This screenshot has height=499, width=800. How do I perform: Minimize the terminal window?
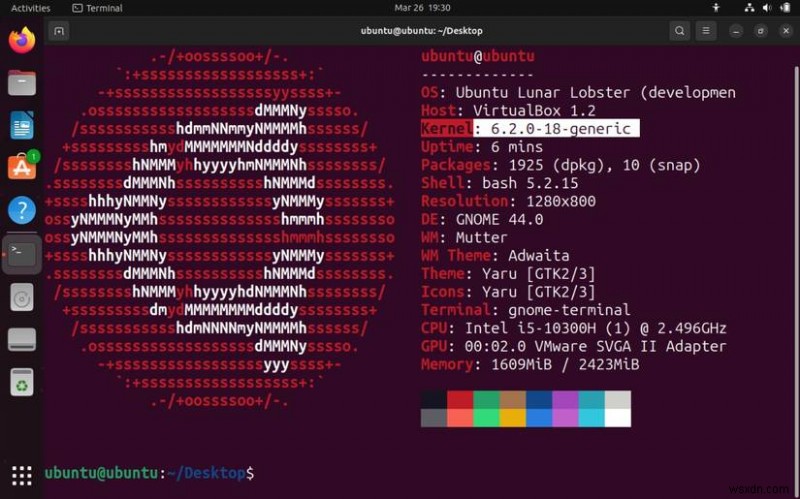tap(736, 31)
